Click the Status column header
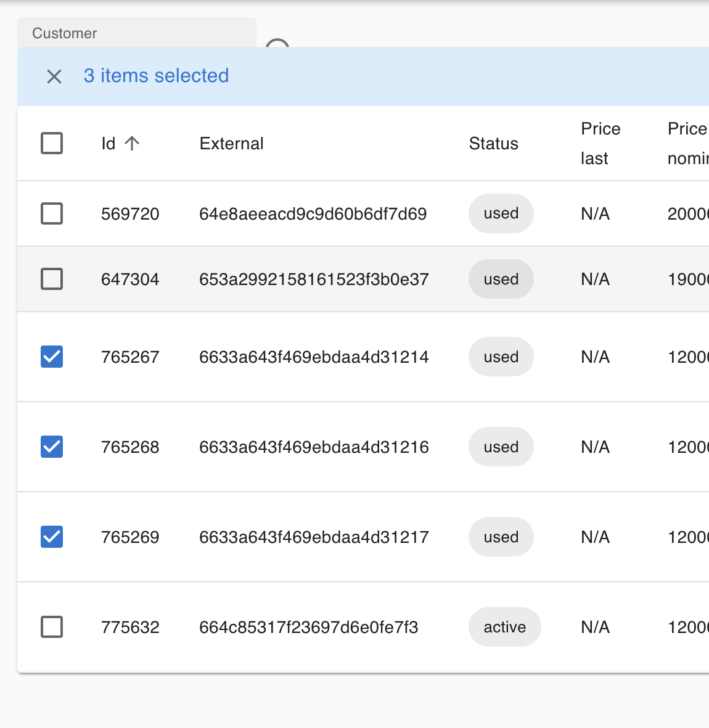709x728 pixels. click(493, 144)
